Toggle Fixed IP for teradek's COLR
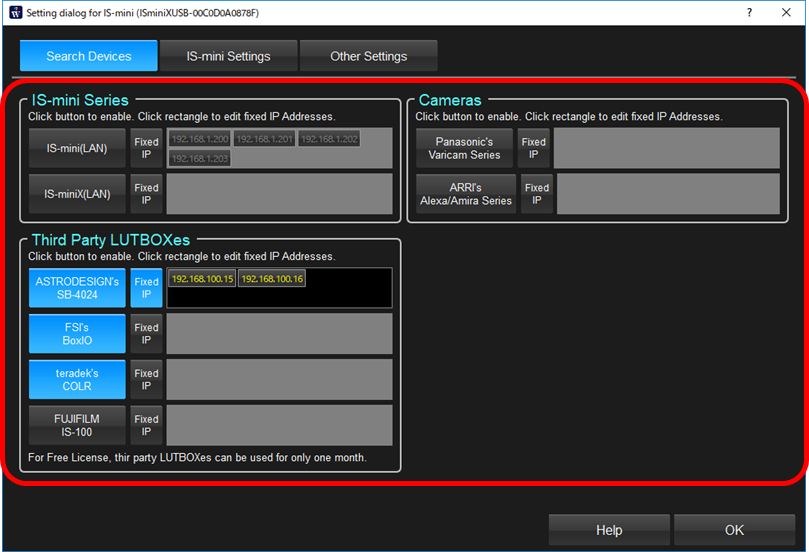Viewport: 809px width, 552px height. 147,380
